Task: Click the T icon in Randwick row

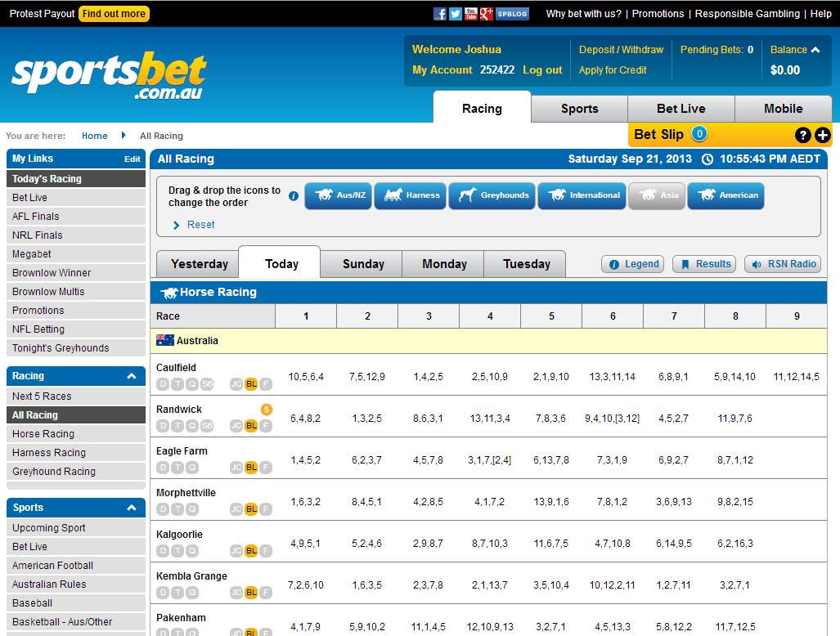Action: (177, 426)
